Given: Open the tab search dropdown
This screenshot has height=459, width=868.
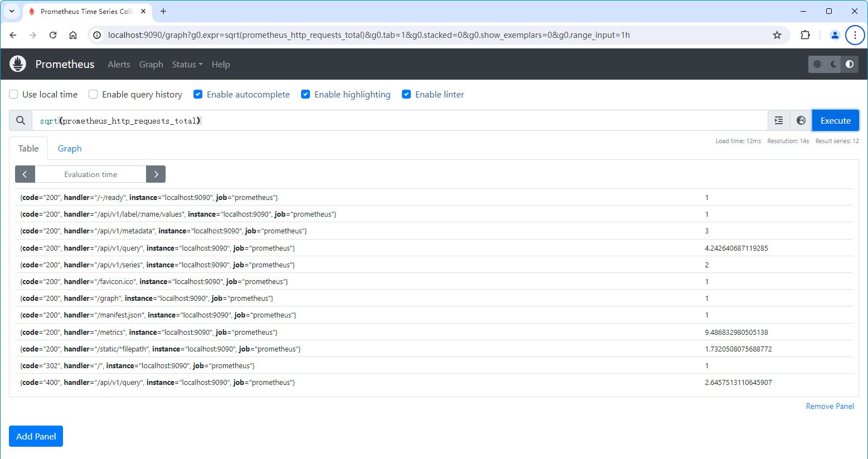Looking at the screenshot, I should (x=12, y=11).
